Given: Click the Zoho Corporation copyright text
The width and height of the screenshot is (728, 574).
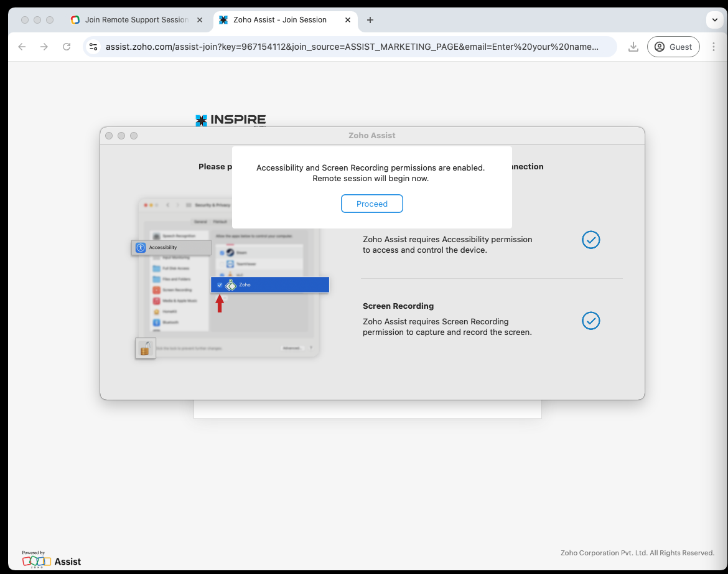Looking at the screenshot, I should 637,553.
